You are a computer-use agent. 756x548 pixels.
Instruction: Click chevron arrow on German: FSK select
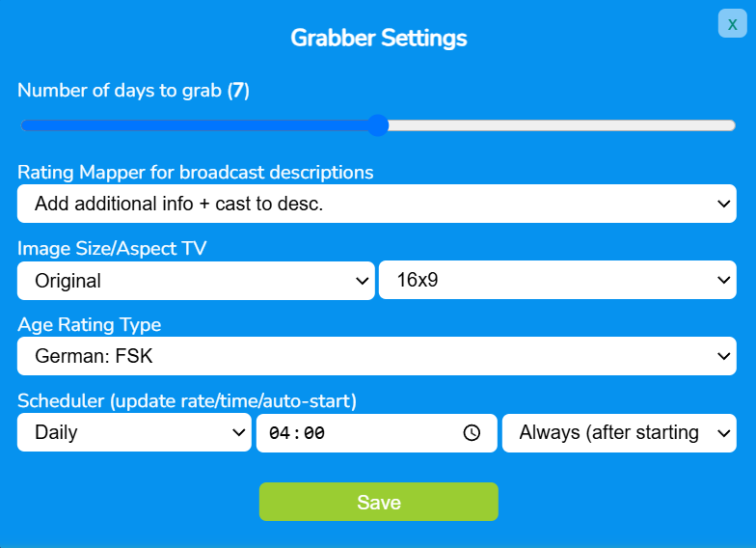click(x=723, y=356)
